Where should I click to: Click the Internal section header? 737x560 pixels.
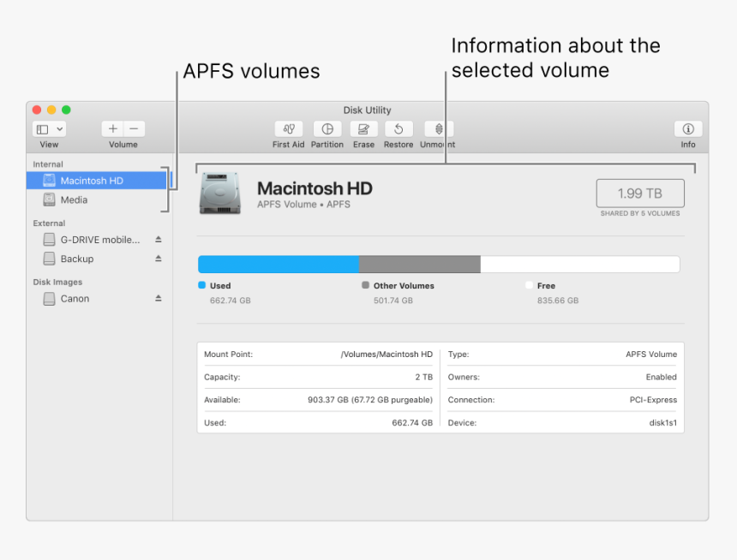pyautogui.click(x=48, y=164)
